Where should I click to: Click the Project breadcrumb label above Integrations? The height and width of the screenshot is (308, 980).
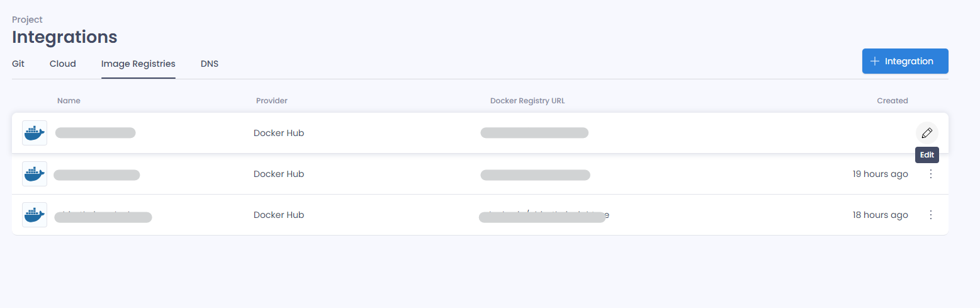[x=27, y=20]
